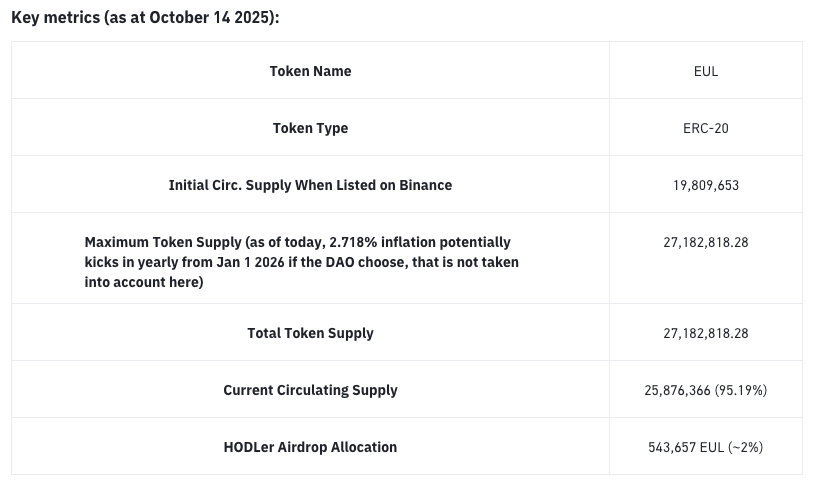This screenshot has width=827, height=492.
Task: Select the Token Type label cell
Action: tap(310, 128)
